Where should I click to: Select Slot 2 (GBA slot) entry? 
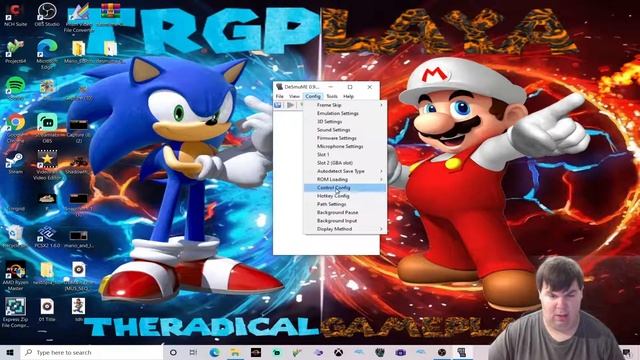point(345,163)
